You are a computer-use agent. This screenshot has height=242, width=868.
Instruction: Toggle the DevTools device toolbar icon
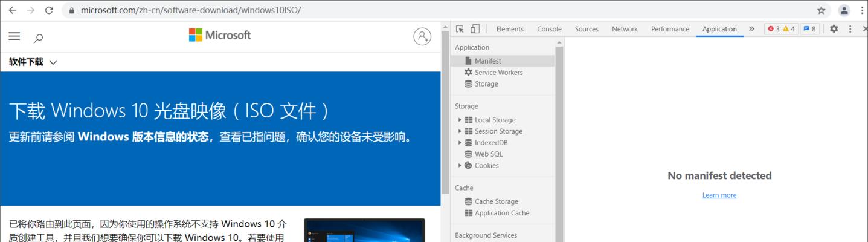475,29
